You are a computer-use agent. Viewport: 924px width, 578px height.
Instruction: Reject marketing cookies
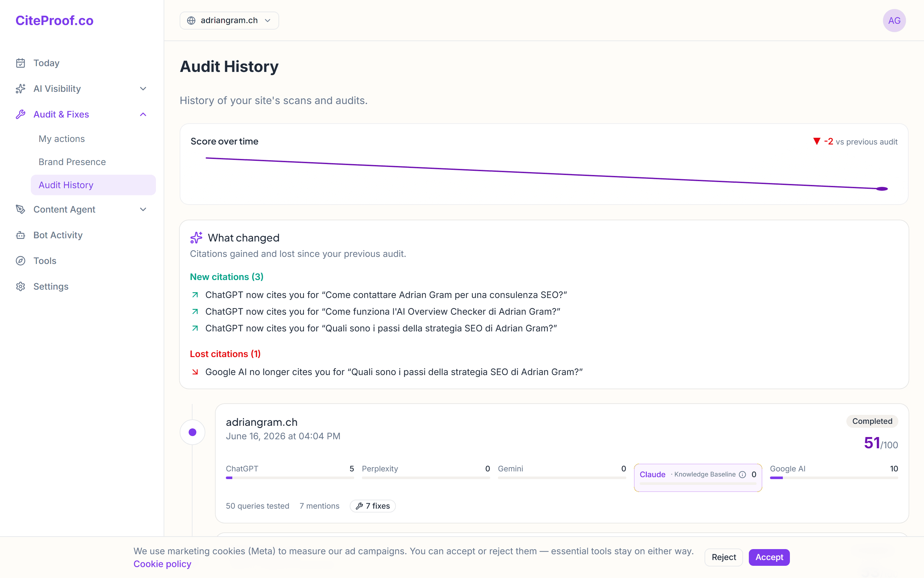pos(723,557)
